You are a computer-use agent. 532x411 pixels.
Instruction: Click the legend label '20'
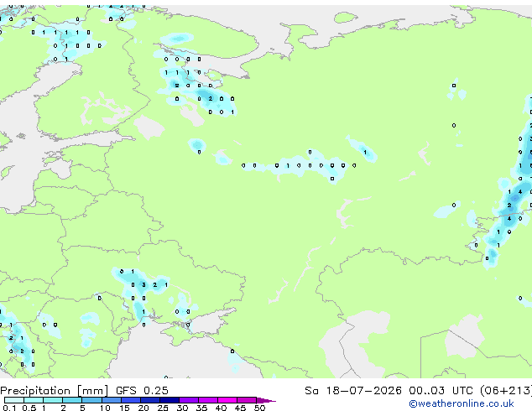(x=143, y=408)
